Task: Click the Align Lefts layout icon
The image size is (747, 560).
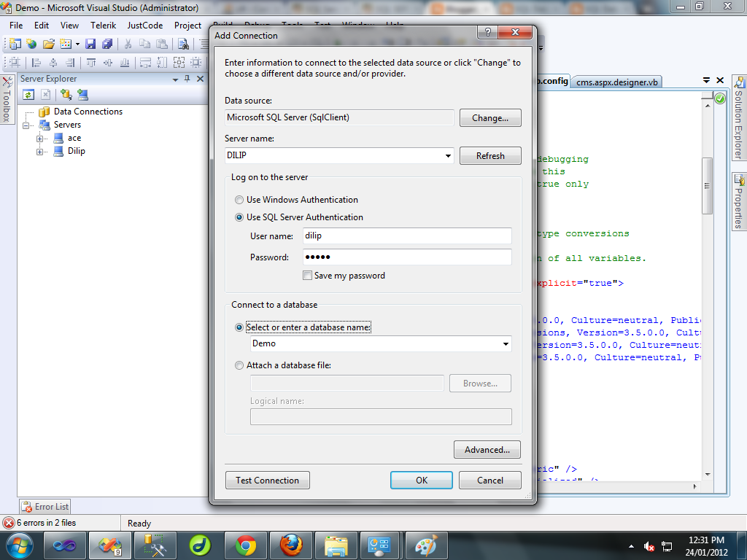Action: pyautogui.click(x=36, y=63)
